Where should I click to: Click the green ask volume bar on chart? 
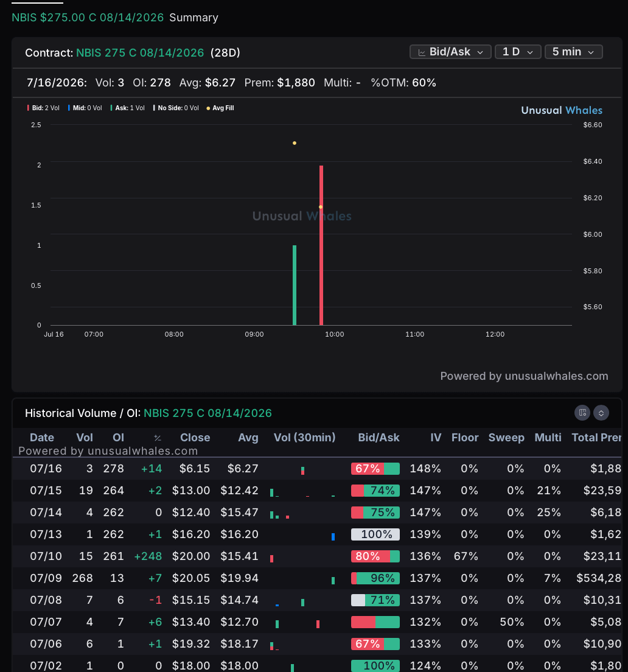pos(295,285)
